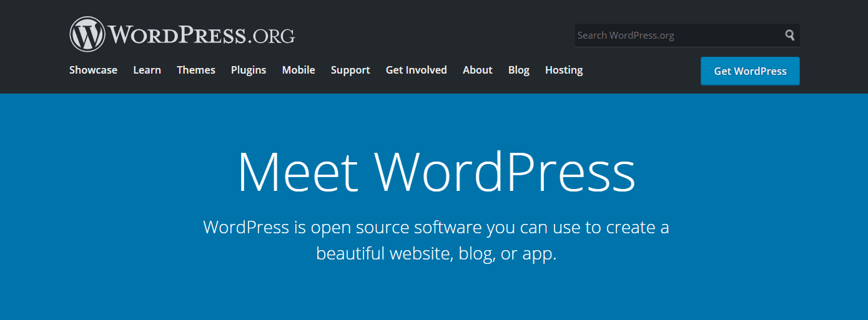Click the magnifying glass search icon
The image size is (868, 320).
click(790, 35)
